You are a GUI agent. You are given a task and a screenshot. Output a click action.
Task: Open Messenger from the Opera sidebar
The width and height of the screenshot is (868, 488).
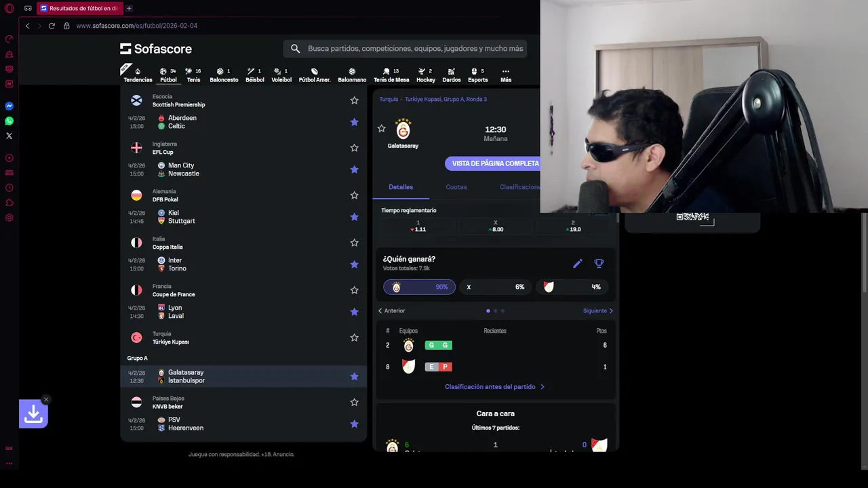(x=9, y=106)
